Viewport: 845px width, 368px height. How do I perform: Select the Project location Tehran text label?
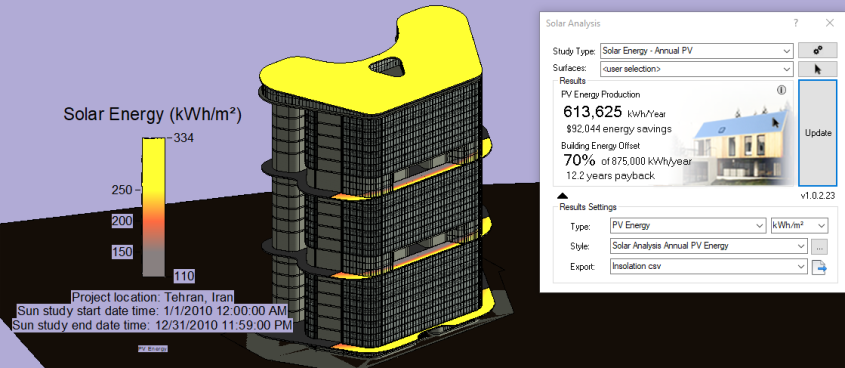coord(153,297)
